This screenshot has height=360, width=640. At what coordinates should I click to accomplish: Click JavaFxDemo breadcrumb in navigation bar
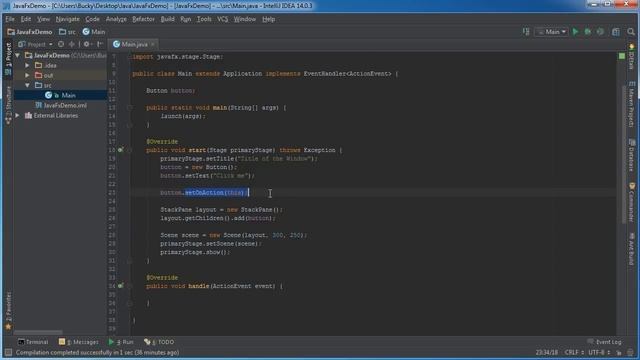[x=30, y=32]
